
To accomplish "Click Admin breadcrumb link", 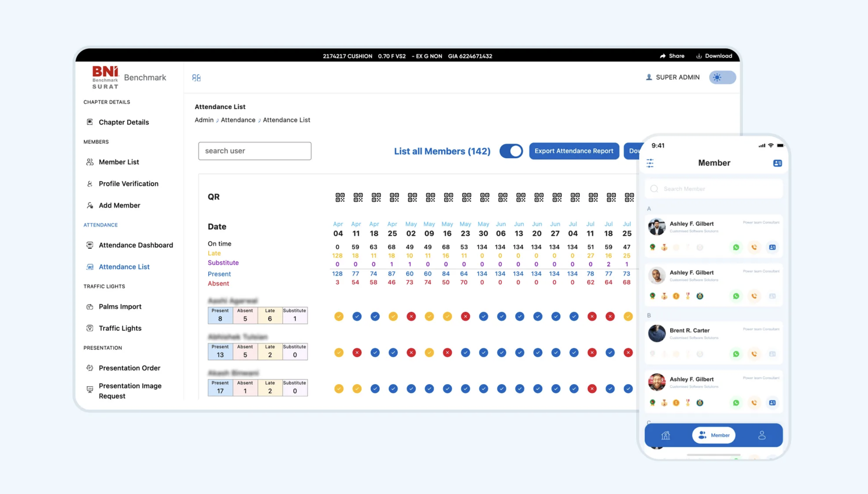I will tap(204, 120).
